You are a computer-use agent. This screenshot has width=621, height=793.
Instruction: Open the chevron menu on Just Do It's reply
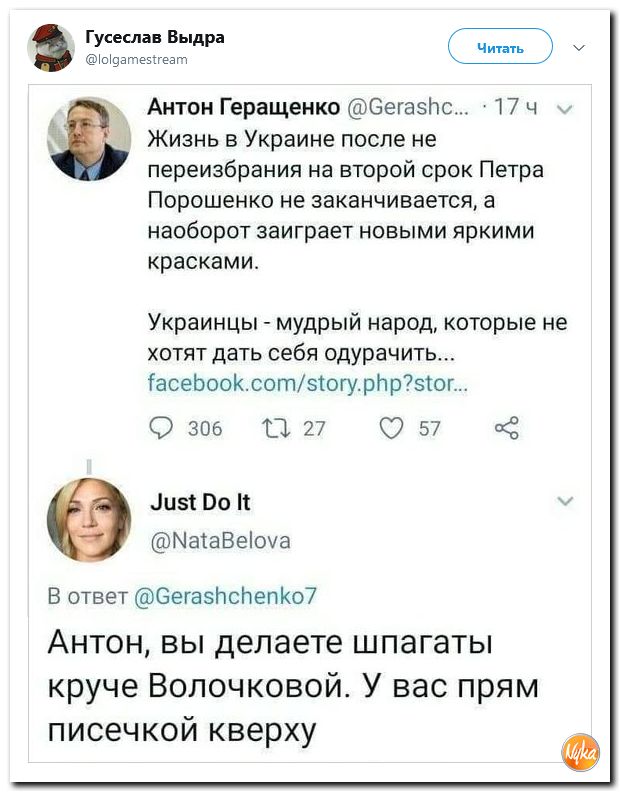point(566,500)
